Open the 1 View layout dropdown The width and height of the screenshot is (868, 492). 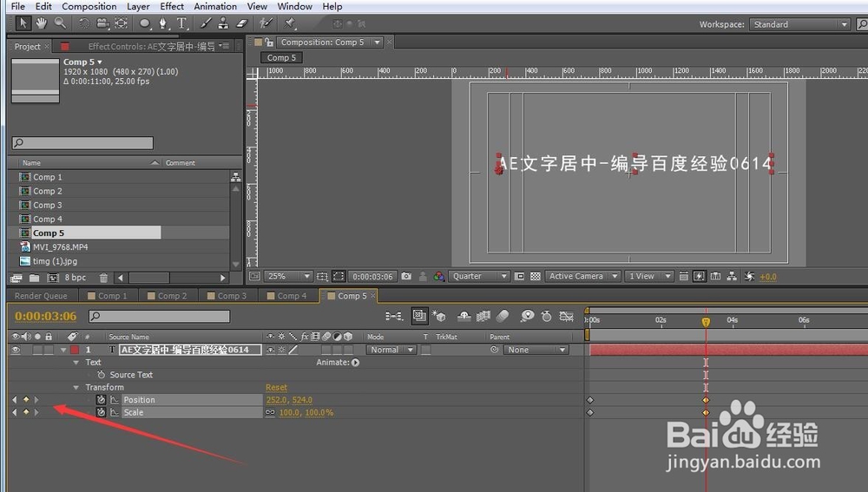[x=648, y=276]
